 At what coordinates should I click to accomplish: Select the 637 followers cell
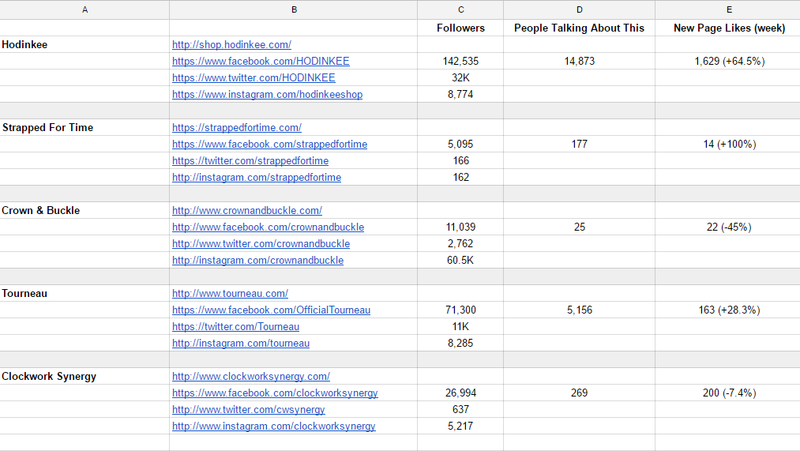(461, 409)
